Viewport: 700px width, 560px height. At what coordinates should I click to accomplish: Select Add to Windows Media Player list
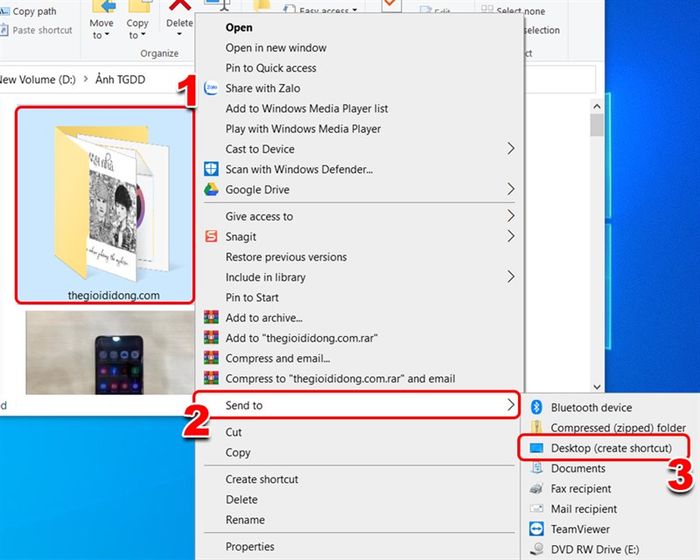[x=360, y=109]
